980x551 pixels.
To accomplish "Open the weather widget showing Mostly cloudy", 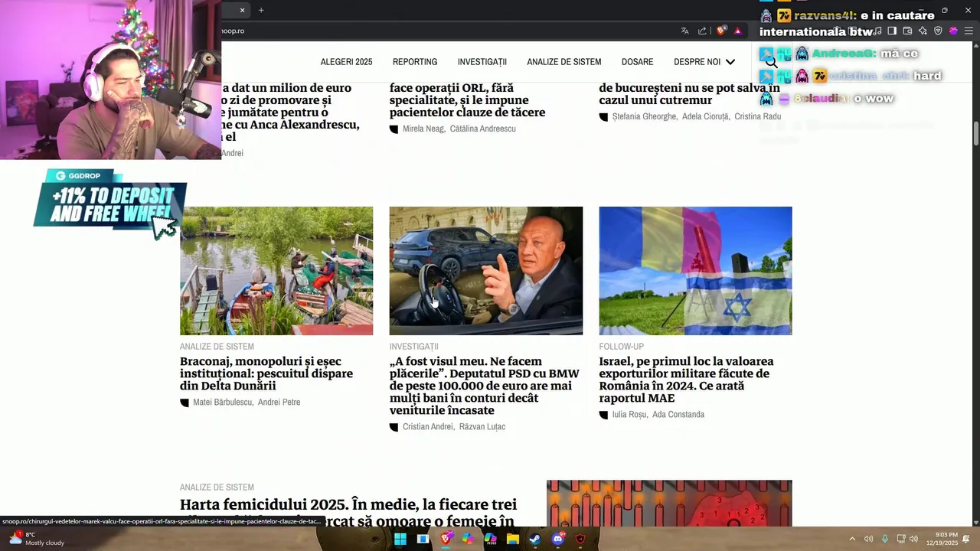I will [37, 539].
